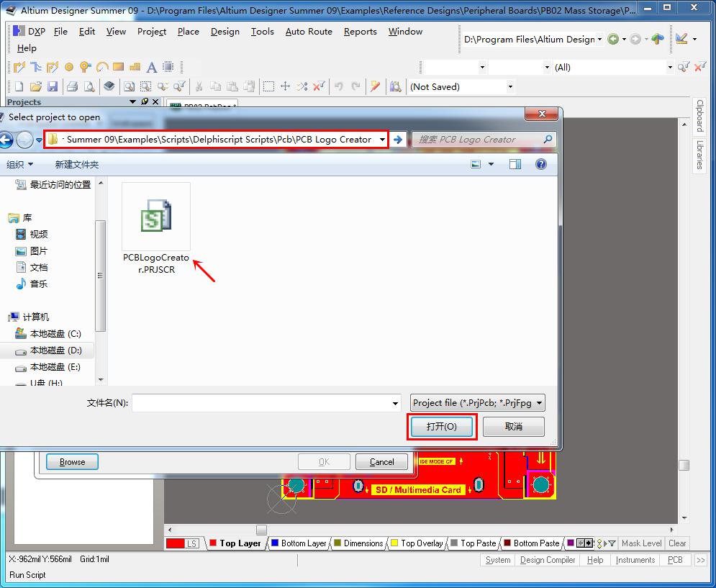The width and height of the screenshot is (716, 588).
Task: Open the Design menu
Action: (225, 31)
